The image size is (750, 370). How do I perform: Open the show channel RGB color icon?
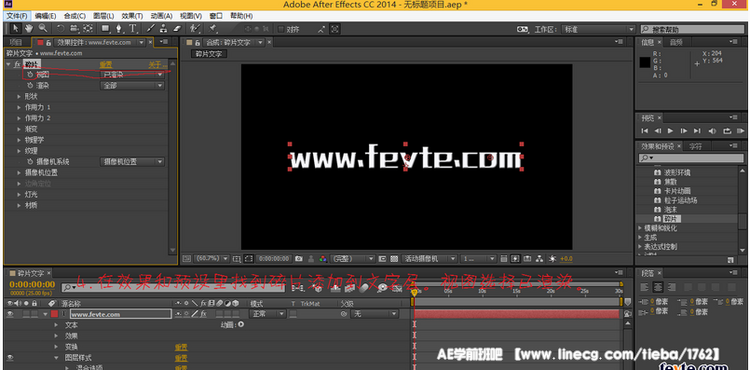tap(323, 259)
